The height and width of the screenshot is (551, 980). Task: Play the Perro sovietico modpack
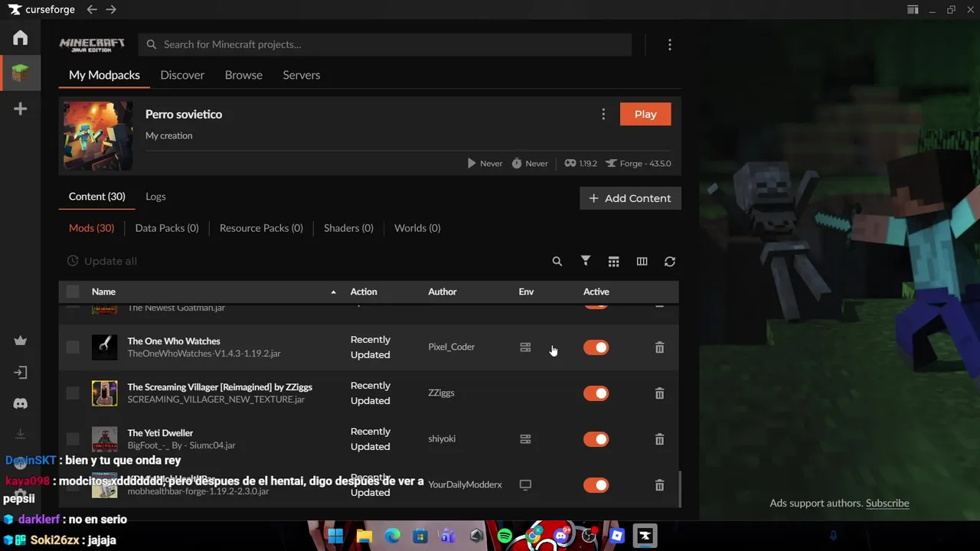[x=645, y=114]
